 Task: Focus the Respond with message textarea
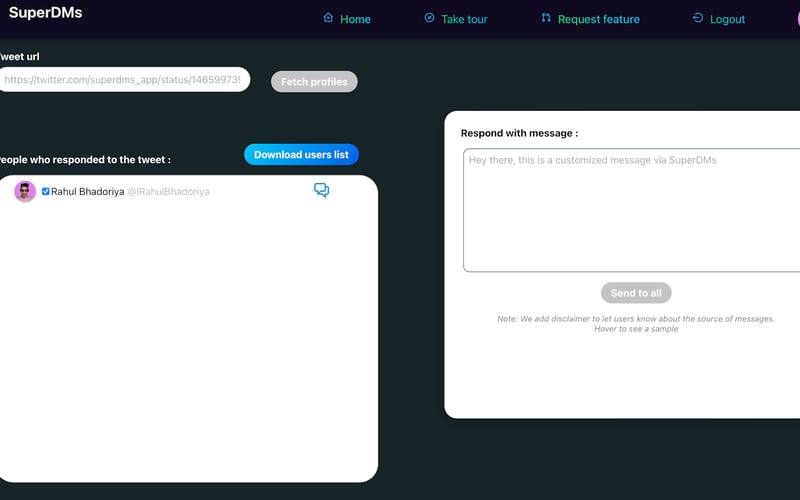pos(632,210)
